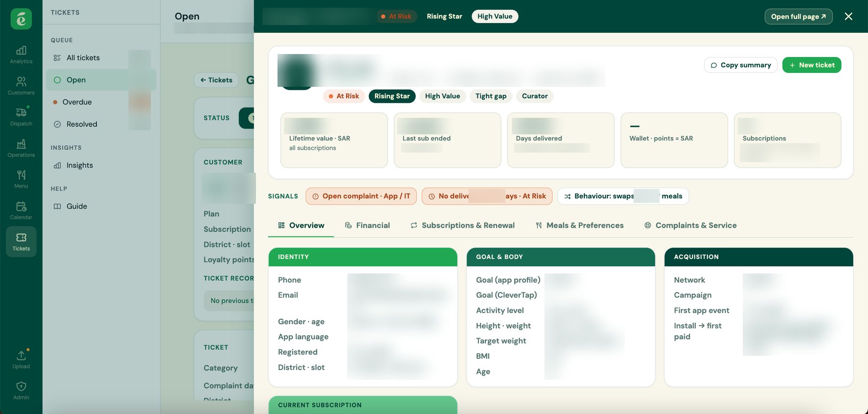Open the Menu section icon

[x=21, y=179]
